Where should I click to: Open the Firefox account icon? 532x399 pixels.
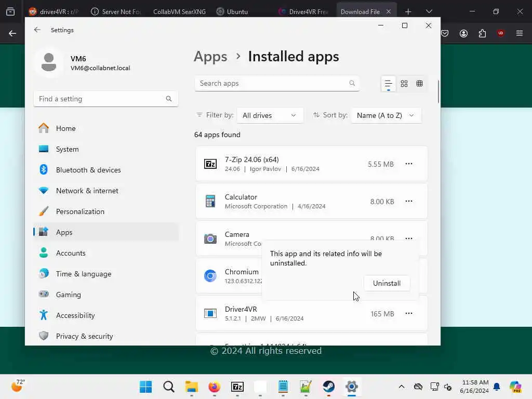pos(463,33)
